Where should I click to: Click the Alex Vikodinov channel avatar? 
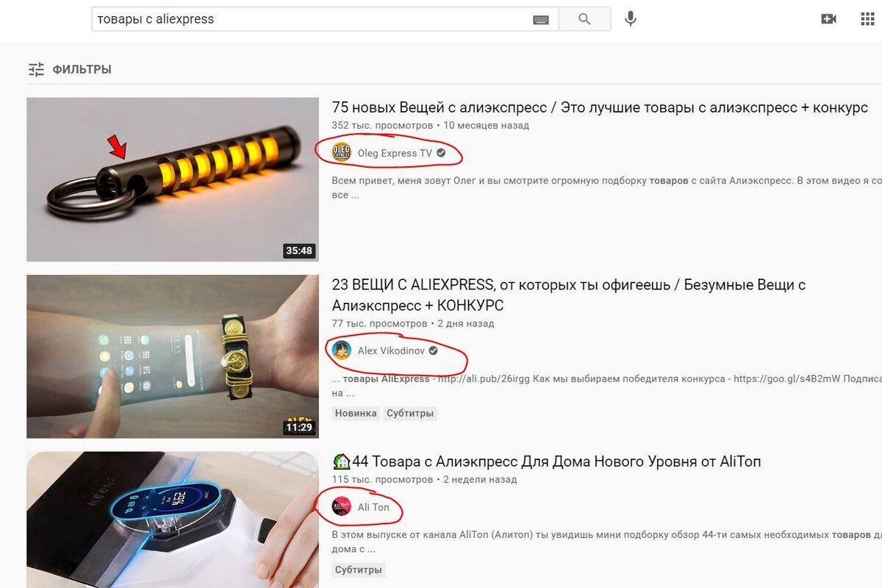pos(342,351)
